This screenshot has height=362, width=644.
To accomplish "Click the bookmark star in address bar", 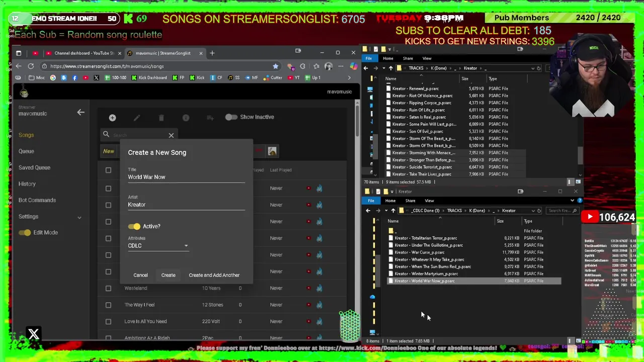I will click(275, 66).
